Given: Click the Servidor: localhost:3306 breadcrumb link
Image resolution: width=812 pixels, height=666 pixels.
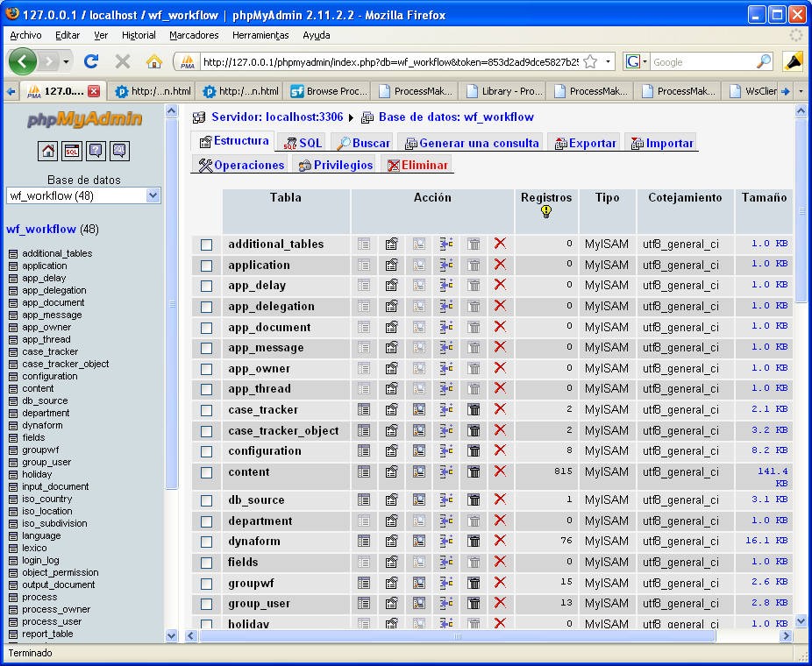Looking at the screenshot, I should [x=275, y=117].
